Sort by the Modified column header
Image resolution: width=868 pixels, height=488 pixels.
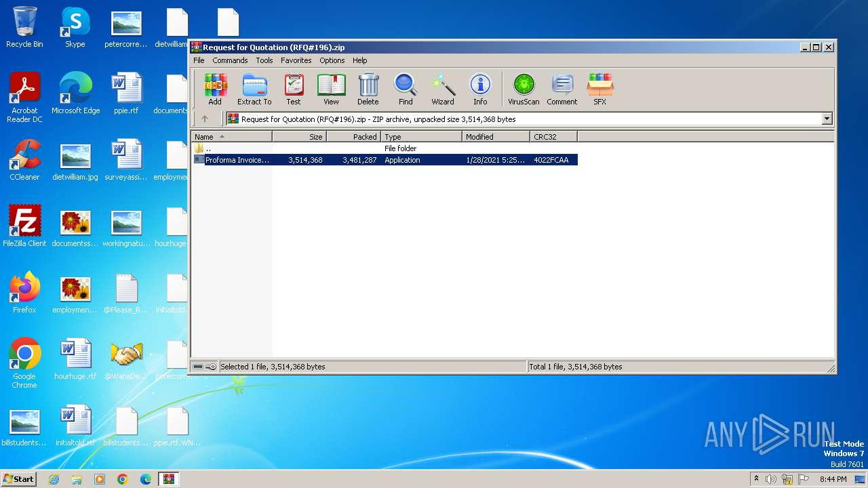496,137
